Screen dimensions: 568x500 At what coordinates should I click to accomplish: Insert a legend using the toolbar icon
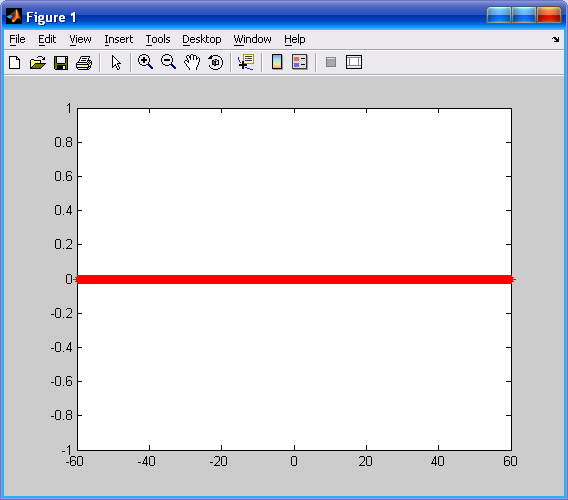(300, 62)
